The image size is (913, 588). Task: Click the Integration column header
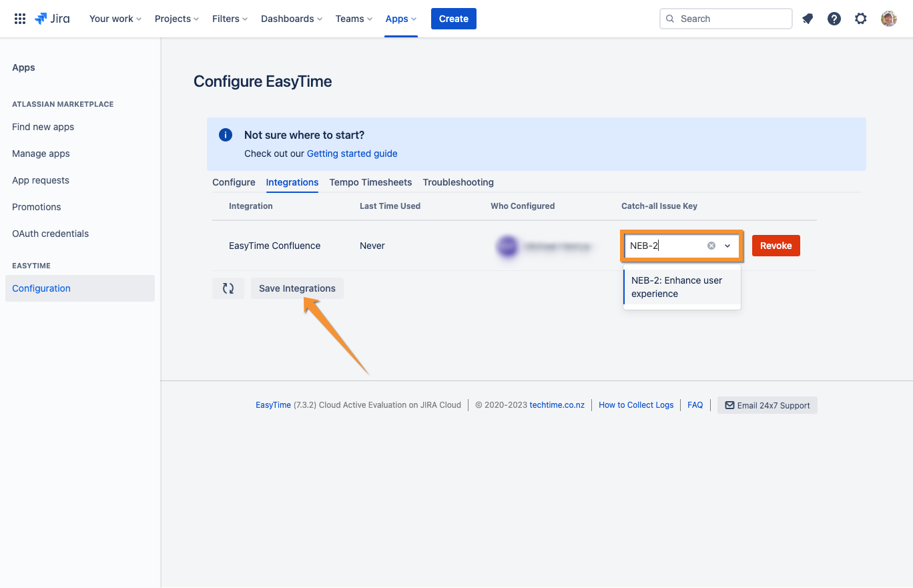click(251, 206)
